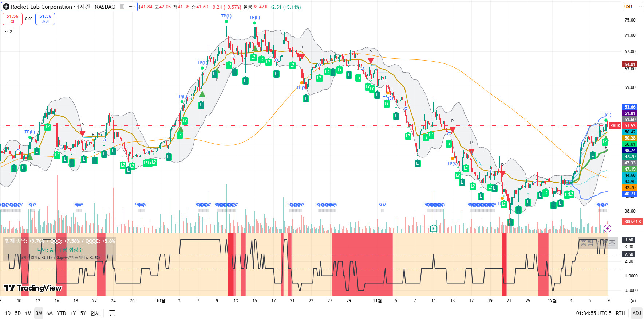
Task: Click the 43.95 price label
Action: tap(630, 182)
